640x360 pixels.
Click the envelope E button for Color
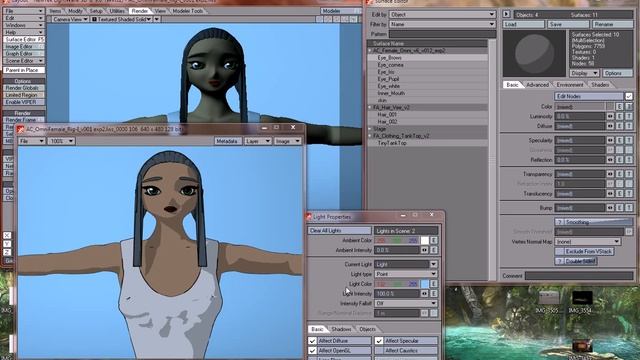(x=620, y=107)
